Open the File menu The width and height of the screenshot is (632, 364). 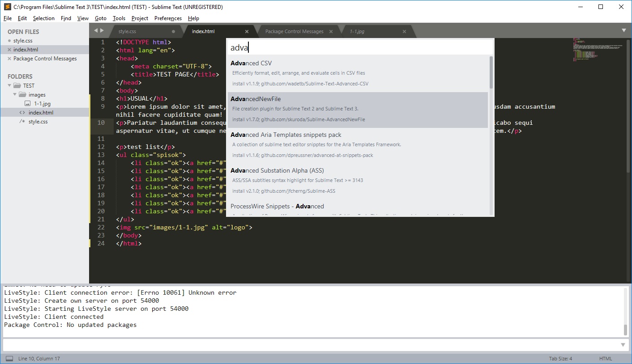point(8,18)
